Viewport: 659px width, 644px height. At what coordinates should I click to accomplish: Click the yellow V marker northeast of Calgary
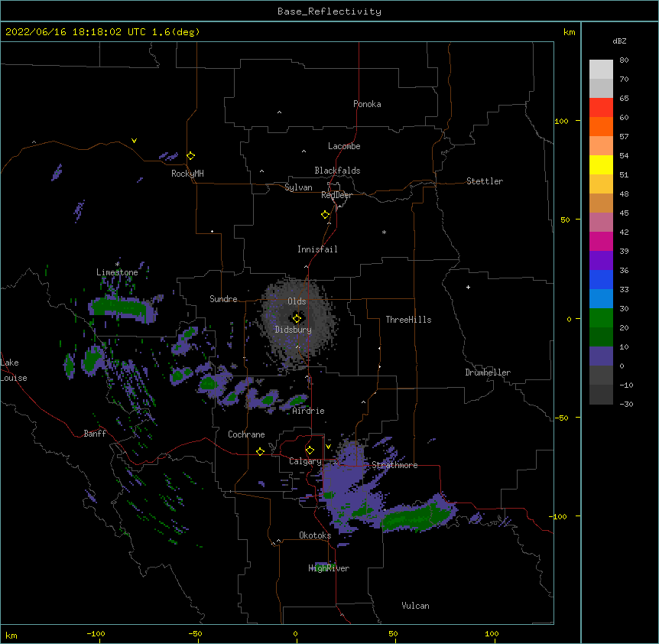[328, 447]
